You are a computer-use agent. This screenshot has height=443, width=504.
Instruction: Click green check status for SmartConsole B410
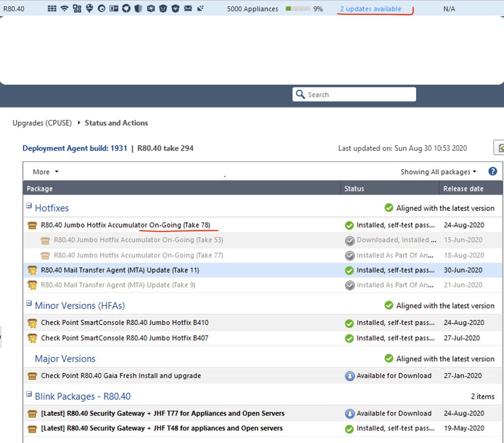coord(349,323)
